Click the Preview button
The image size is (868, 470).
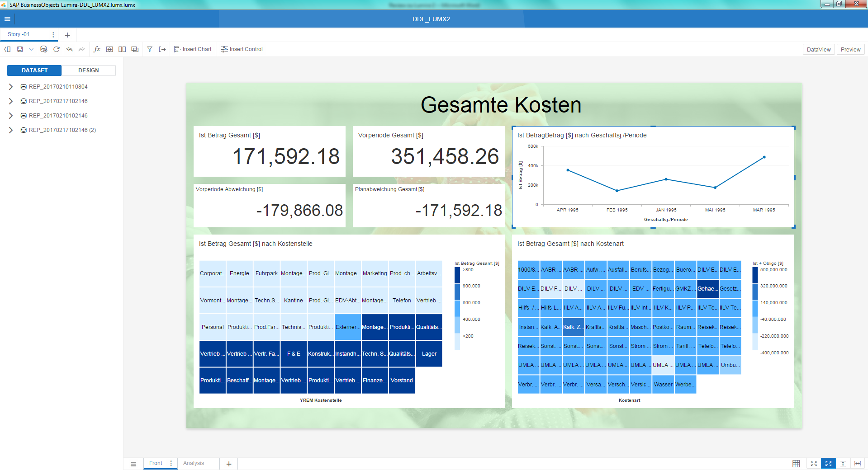click(x=850, y=50)
